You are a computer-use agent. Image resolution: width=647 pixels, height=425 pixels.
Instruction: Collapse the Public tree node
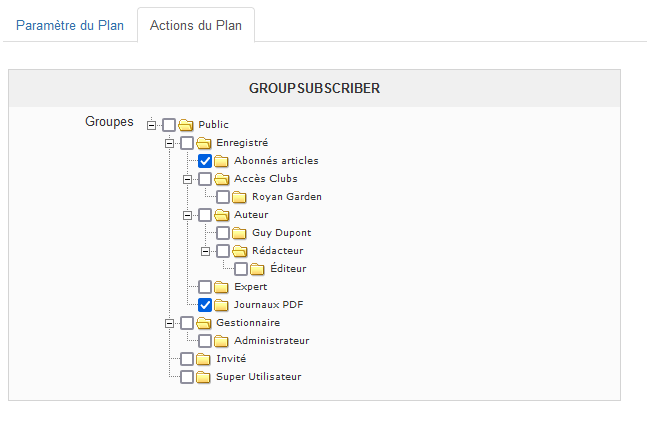pos(152,125)
